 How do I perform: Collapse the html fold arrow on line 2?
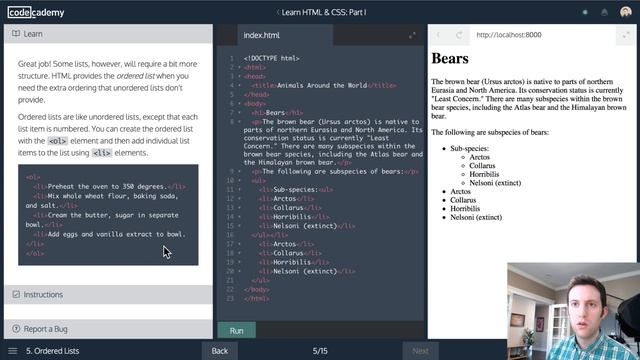(240, 68)
